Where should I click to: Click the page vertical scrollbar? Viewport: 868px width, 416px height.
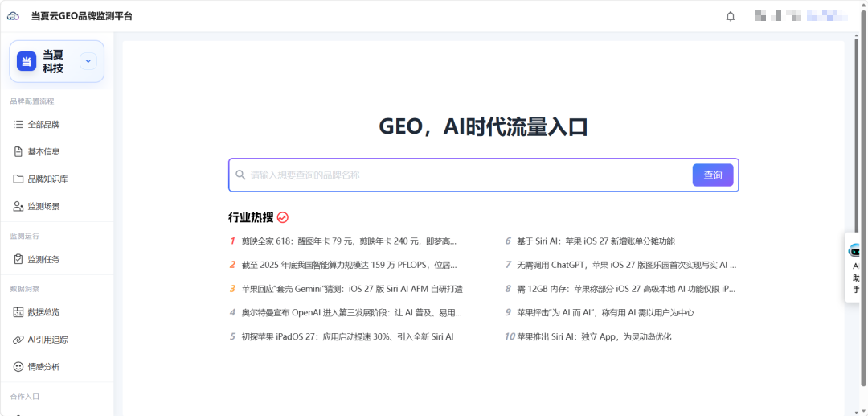[863, 200]
